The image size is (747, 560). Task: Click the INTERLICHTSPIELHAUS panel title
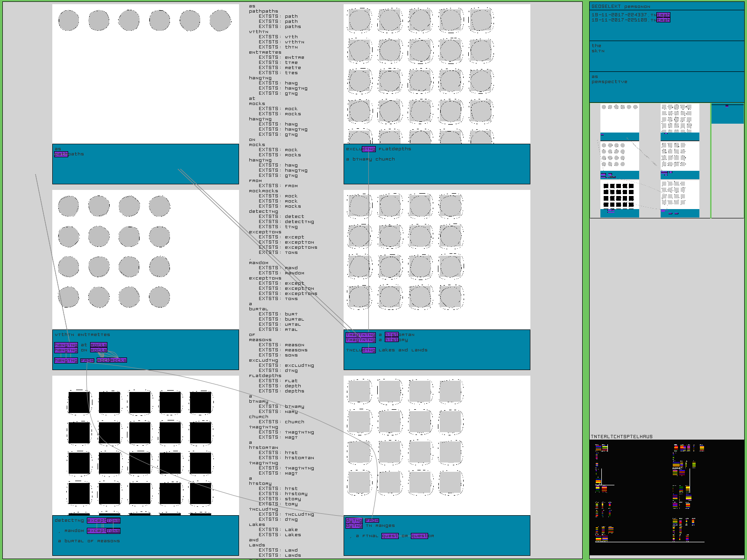click(622, 437)
